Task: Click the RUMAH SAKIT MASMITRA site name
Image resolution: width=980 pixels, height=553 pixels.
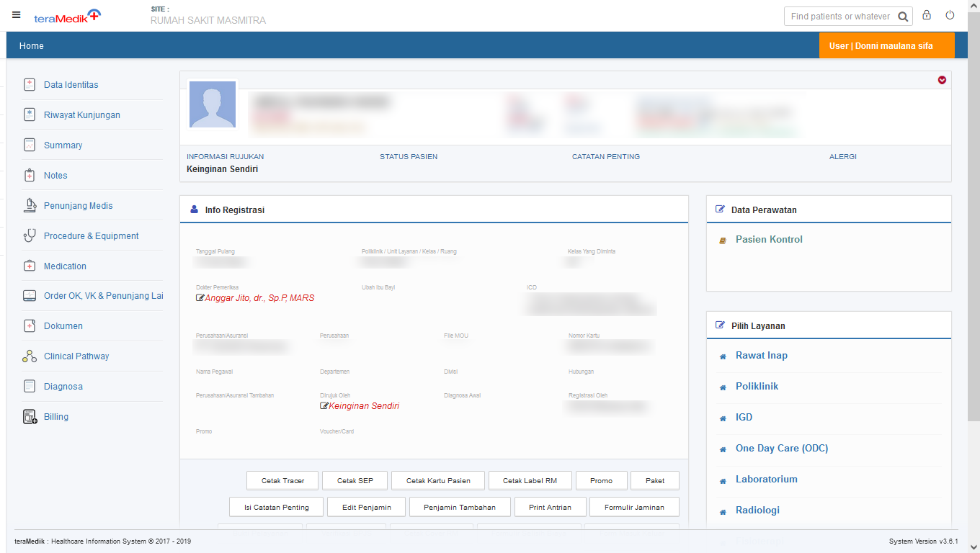Action: [x=208, y=20]
